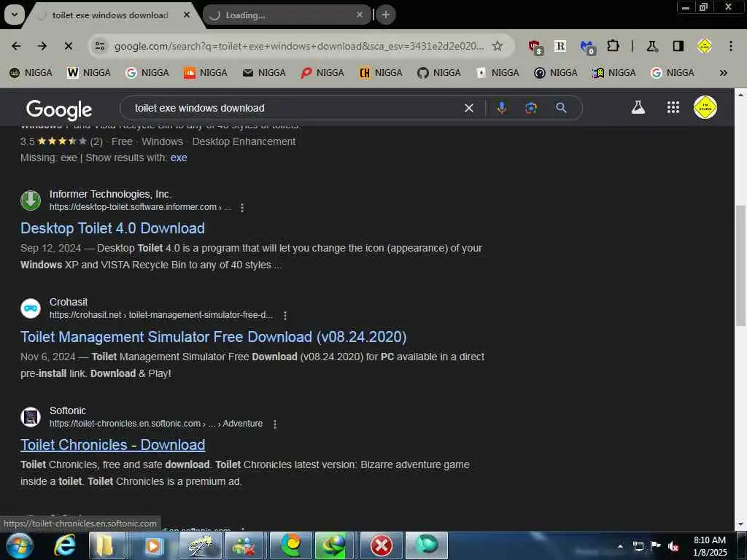Open 'Desktop Toilet 4.0 Download' result
The height and width of the screenshot is (560, 747).
click(x=112, y=228)
